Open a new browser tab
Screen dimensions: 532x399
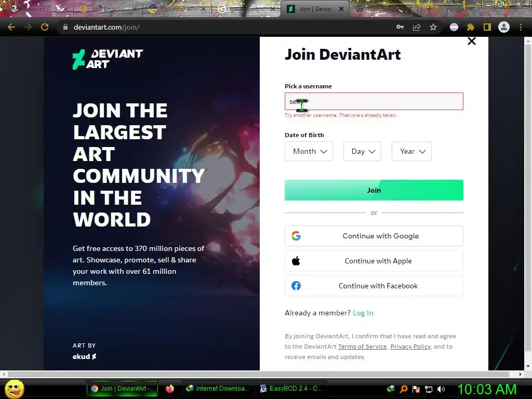click(430, 9)
